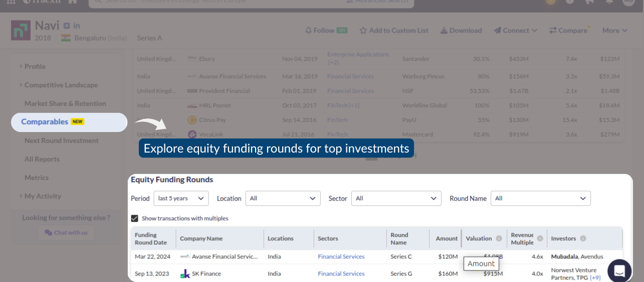The height and width of the screenshot is (282, 644).
Task: Click the Valuation info icon
Action: click(x=499, y=238)
